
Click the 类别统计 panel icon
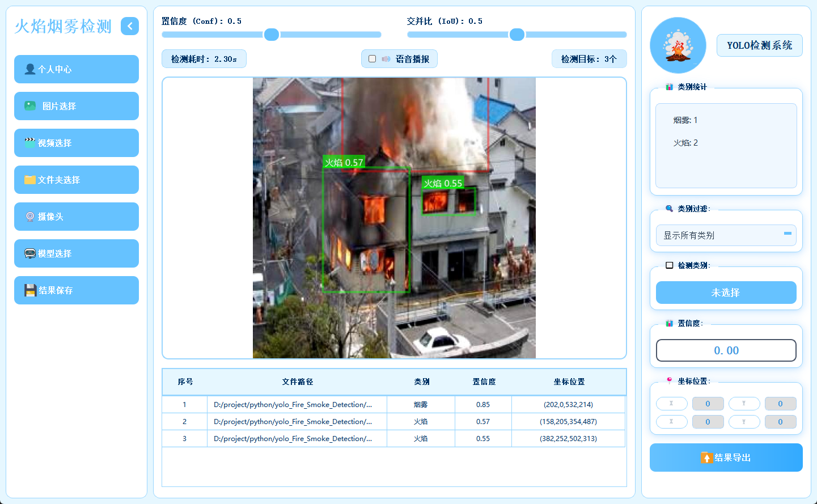coord(670,87)
